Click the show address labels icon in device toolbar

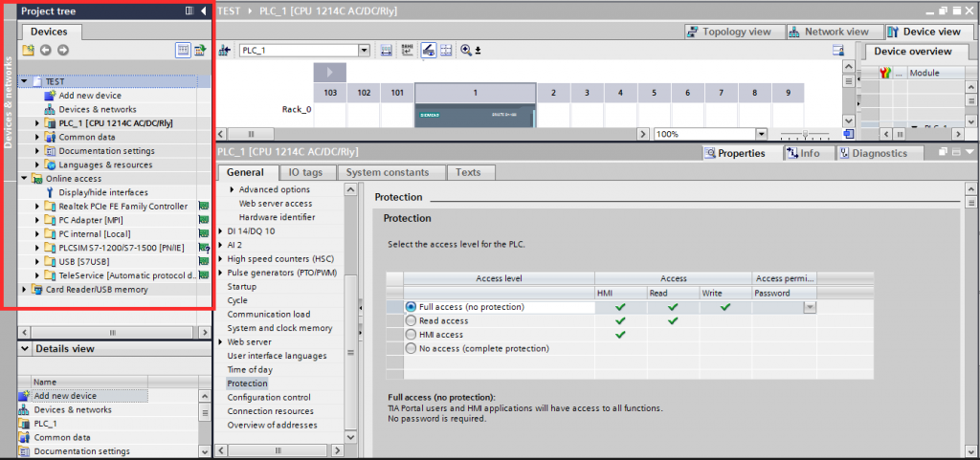tap(408, 51)
